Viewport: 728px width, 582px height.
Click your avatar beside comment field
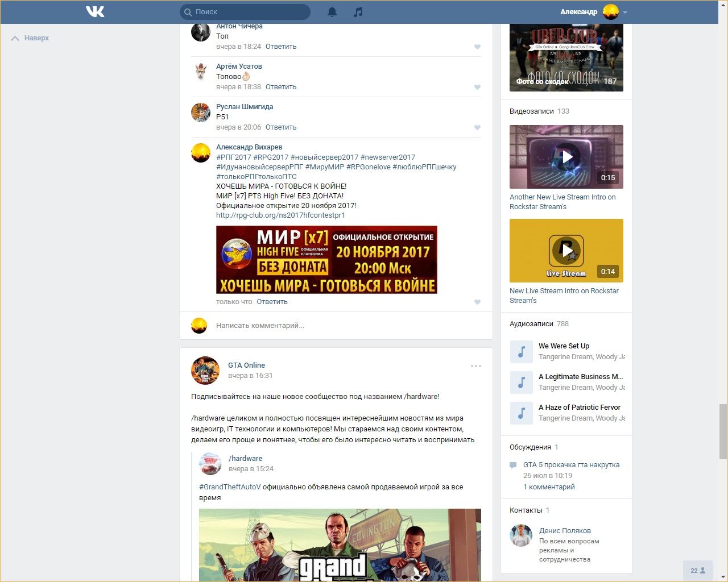tap(199, 326)
